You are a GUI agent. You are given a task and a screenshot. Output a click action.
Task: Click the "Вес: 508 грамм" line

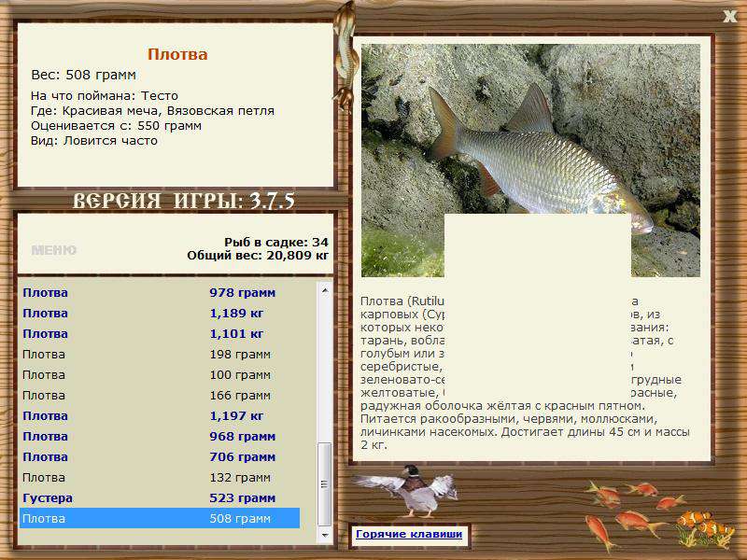[x=83, y=75]
